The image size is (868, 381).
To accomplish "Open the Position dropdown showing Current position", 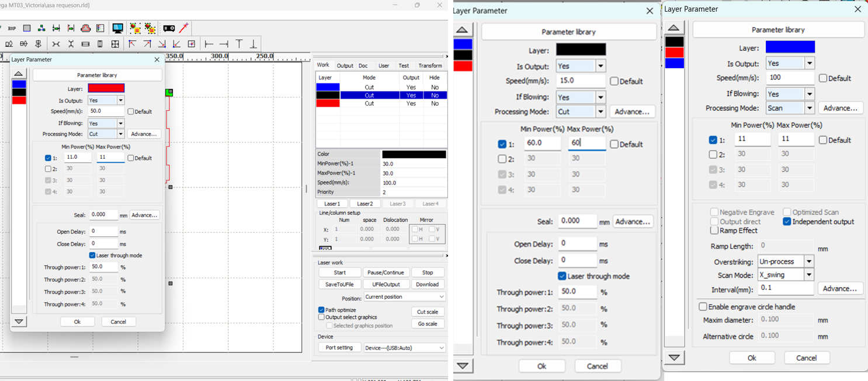I will [x=404, y=297].
